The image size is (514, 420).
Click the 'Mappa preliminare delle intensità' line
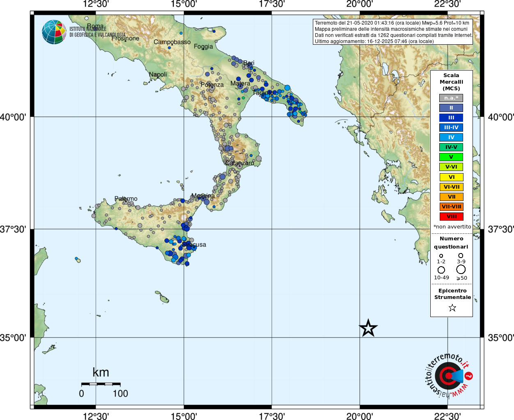(x=391, y=29)
